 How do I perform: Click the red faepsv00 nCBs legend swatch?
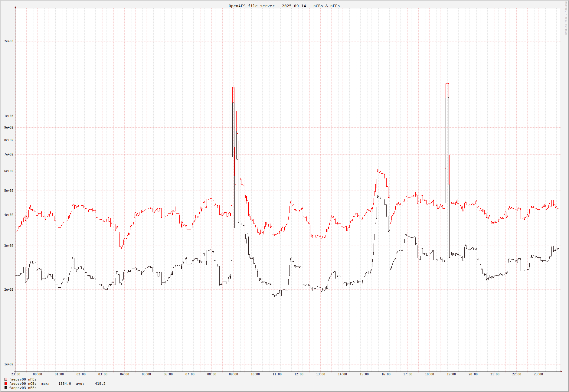6,384
